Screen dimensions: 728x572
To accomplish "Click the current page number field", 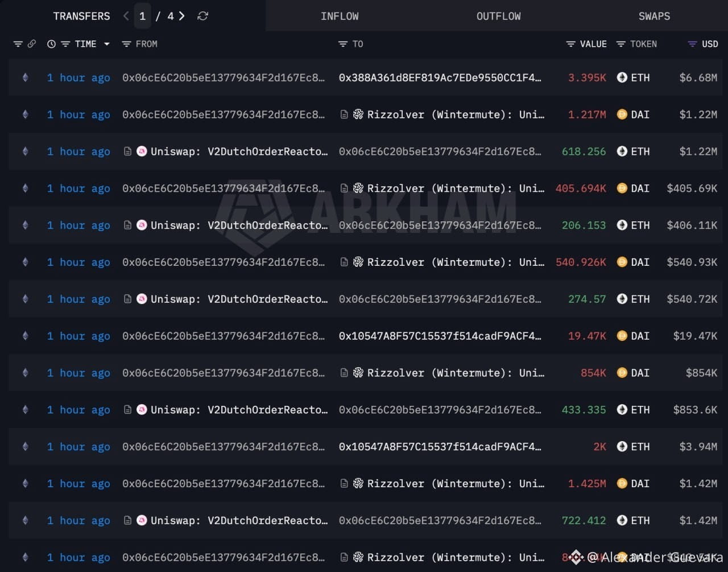I will tap(142, 16).
